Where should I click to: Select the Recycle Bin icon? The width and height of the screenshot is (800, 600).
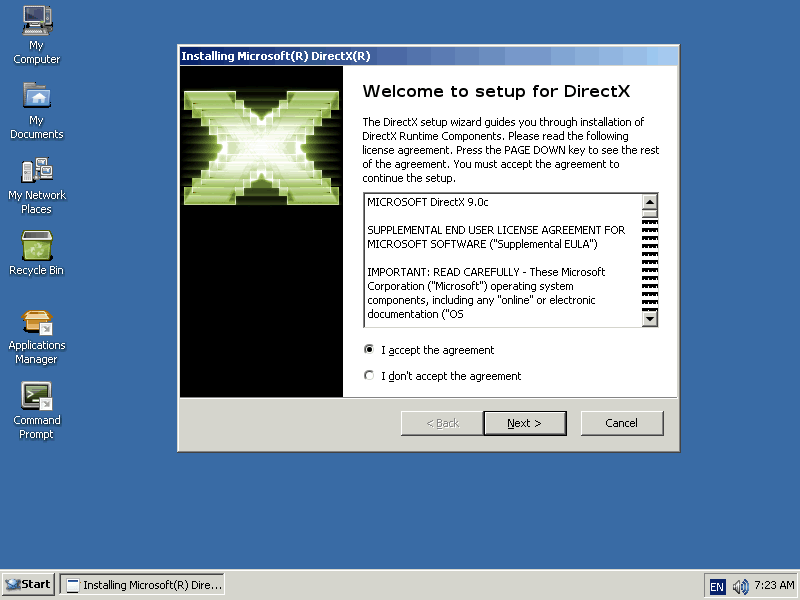click(x=37, y=253)
